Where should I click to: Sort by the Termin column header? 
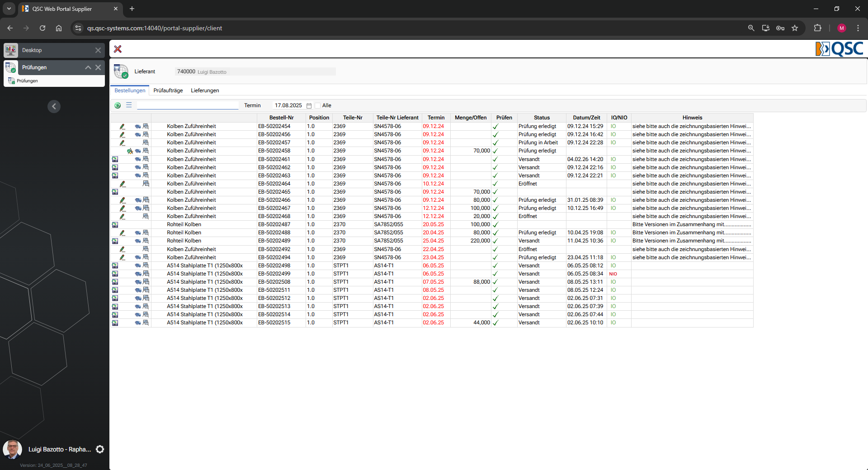pyautogui.click(x=436, y=118)
